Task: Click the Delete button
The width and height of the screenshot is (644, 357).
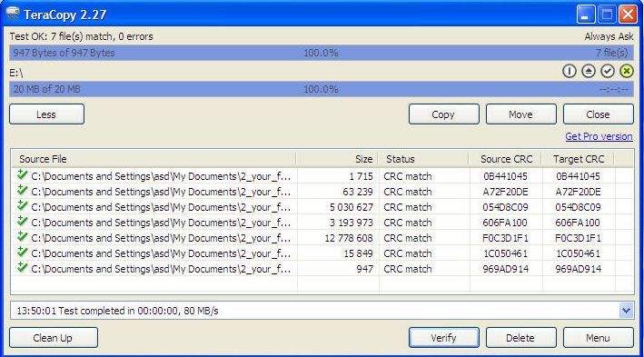Action: (x=520, y=338)
